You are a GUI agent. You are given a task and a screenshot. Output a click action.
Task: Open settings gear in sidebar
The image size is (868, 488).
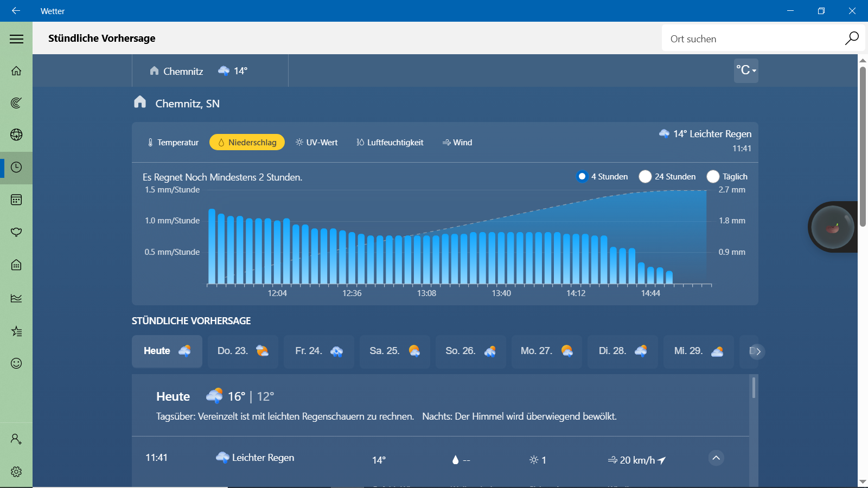click(x=16, y=472)
